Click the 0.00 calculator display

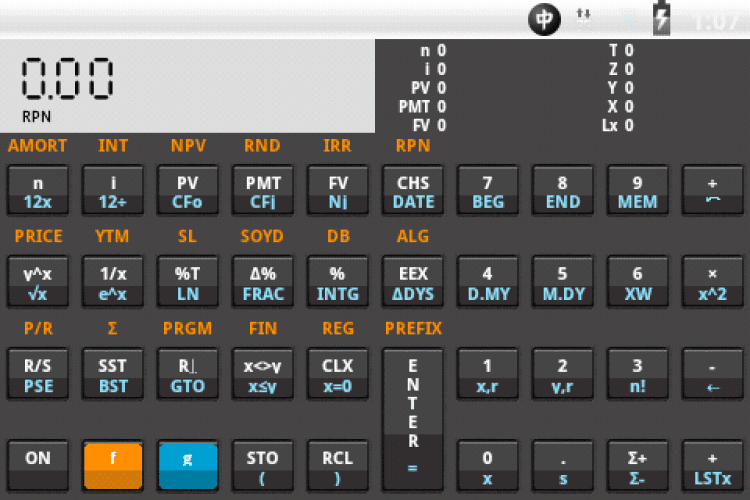[67, 78]
